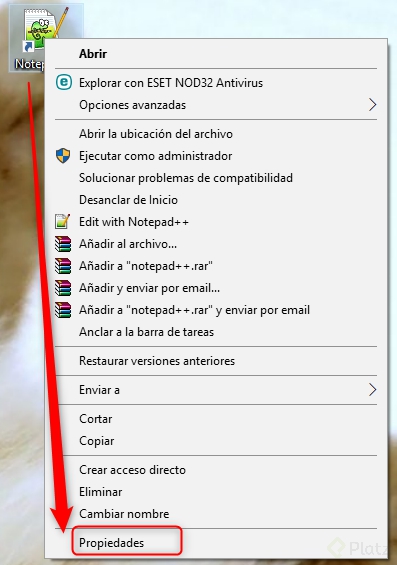Viewport: 397px width, 565px height.
Task: Click Desanclar de Inicio
Action: pos(128,200)
